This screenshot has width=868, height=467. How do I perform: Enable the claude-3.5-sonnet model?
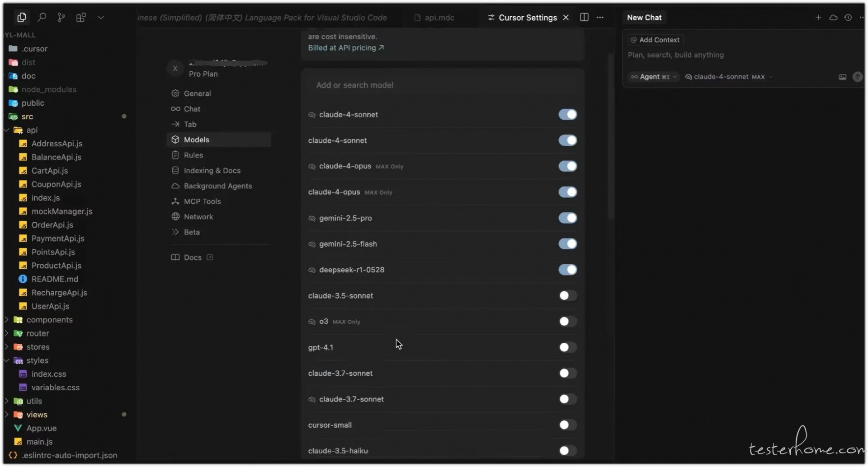coord(567,295)
